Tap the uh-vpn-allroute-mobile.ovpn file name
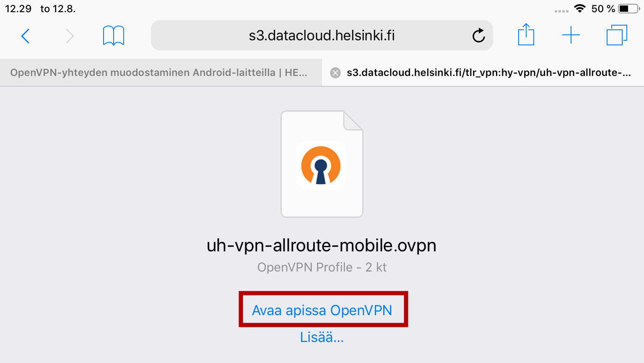The width and height of the screenshot is (644, 363). pos(322,245)
